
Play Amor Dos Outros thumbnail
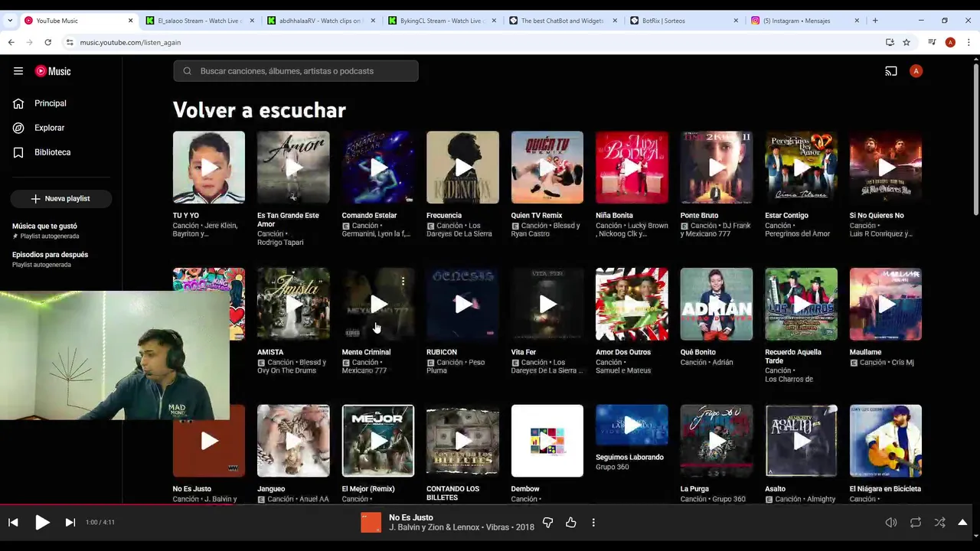coord(632,304)
